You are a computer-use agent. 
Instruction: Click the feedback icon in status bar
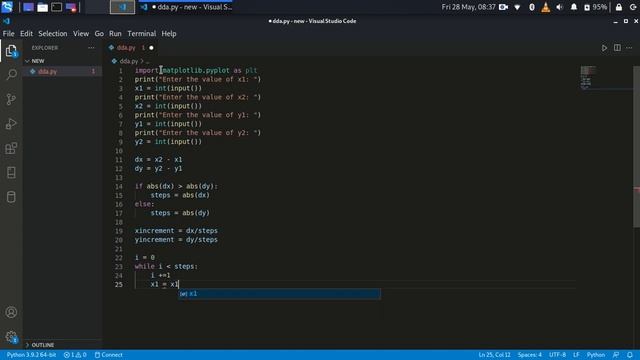[x=616, y=355]
